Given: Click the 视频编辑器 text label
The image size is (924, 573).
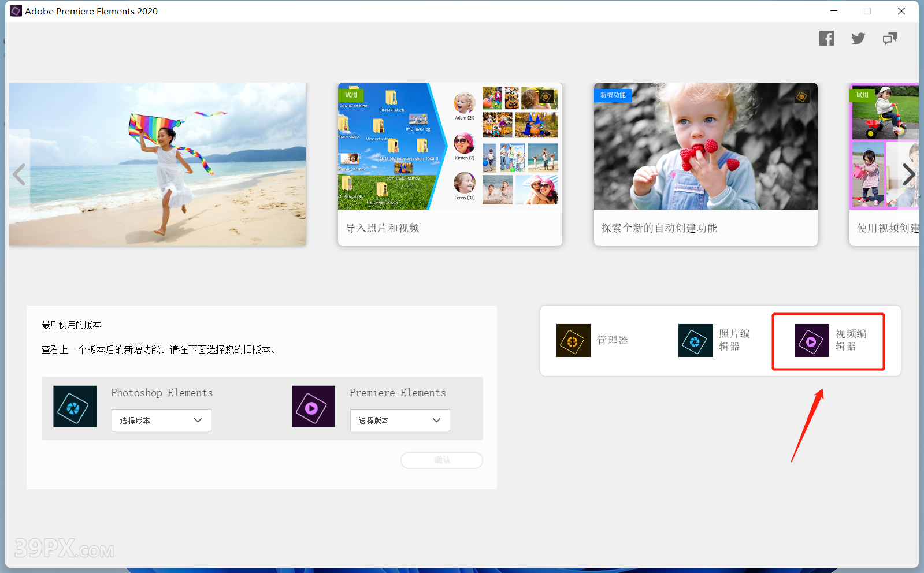Looking at the screenshot, I should (851, 340).
